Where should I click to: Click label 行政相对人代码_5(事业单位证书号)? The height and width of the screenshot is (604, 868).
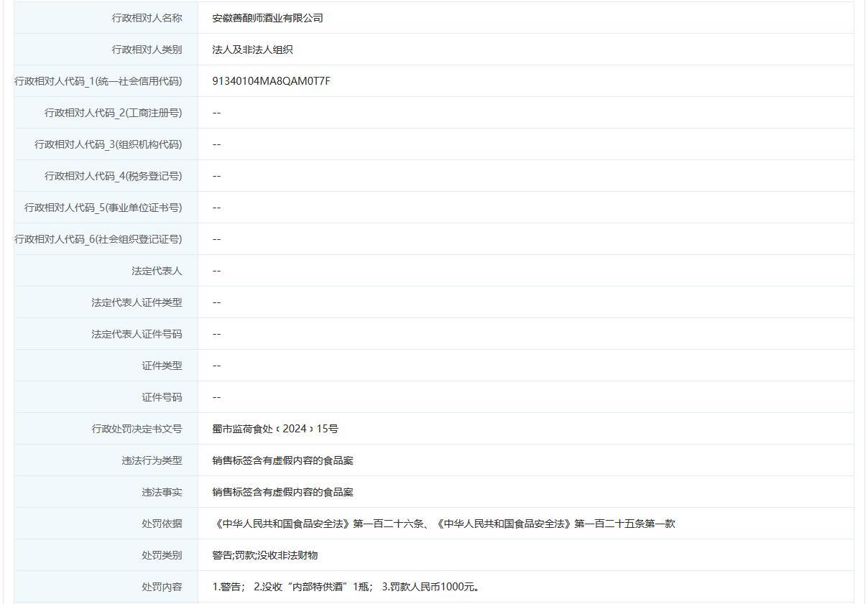point(103,208)
